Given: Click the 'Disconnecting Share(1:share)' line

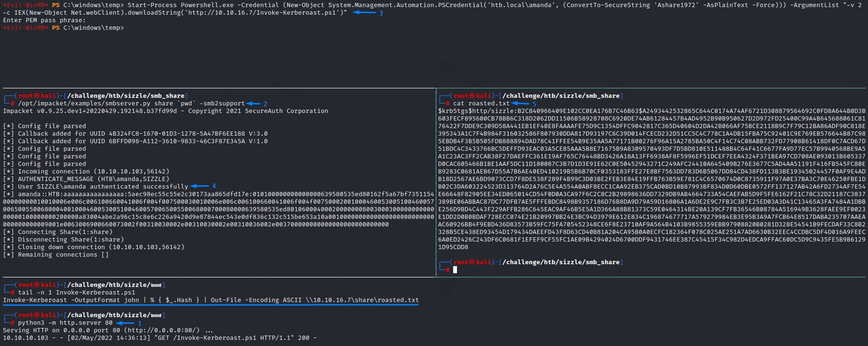Looking at the screenshot, I should [63, 240].
